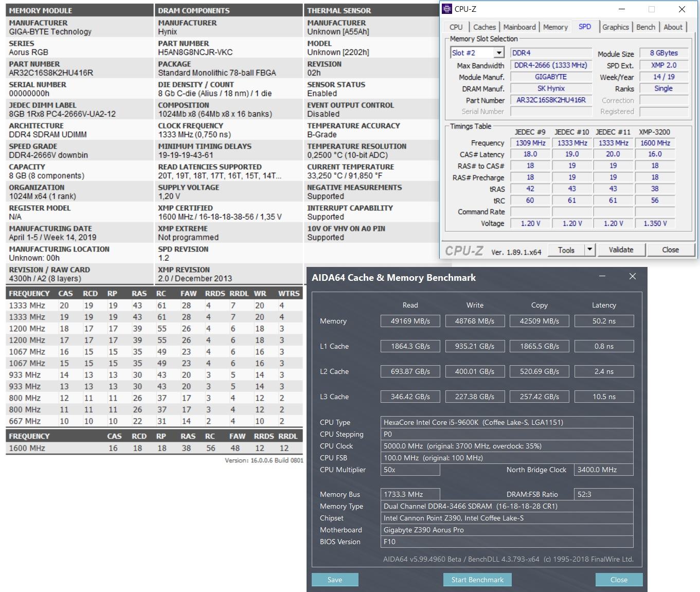
Task: Click the Memory Latency value 50.2 ns
Action: (604, 321)
